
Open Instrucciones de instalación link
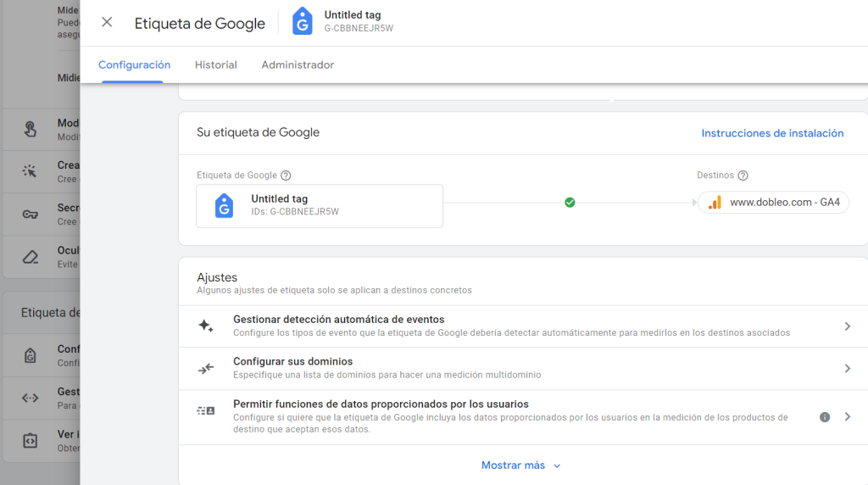coord(772,133)
